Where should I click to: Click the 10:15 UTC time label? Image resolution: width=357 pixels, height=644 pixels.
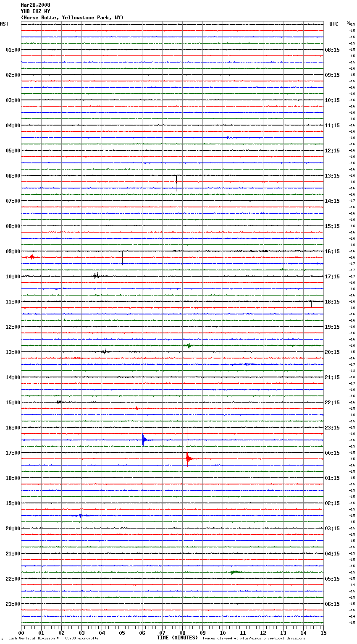tap(332, 100)
